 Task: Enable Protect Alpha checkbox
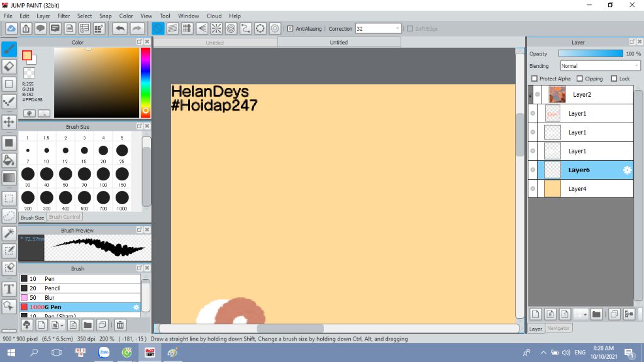tap(535, 79)
